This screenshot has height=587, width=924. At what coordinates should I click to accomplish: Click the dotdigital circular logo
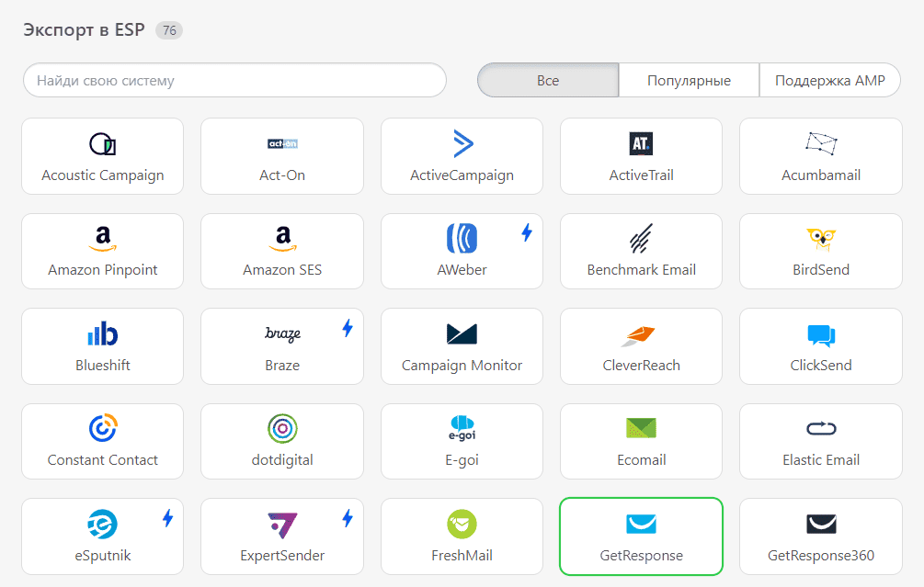point(282,429)
